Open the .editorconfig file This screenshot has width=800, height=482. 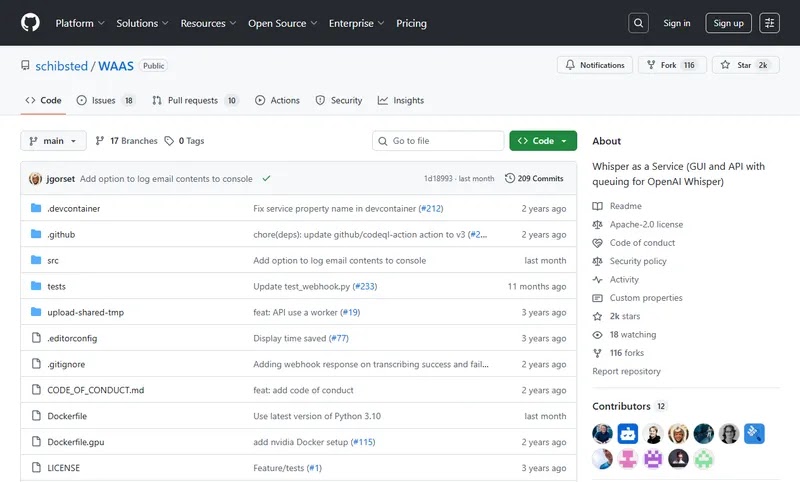coord(72,338)
